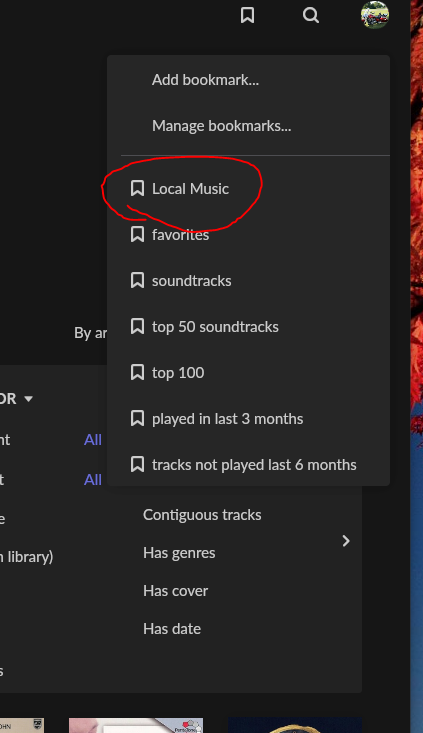Choose tracks not played last 6 months

coord(248,464)
